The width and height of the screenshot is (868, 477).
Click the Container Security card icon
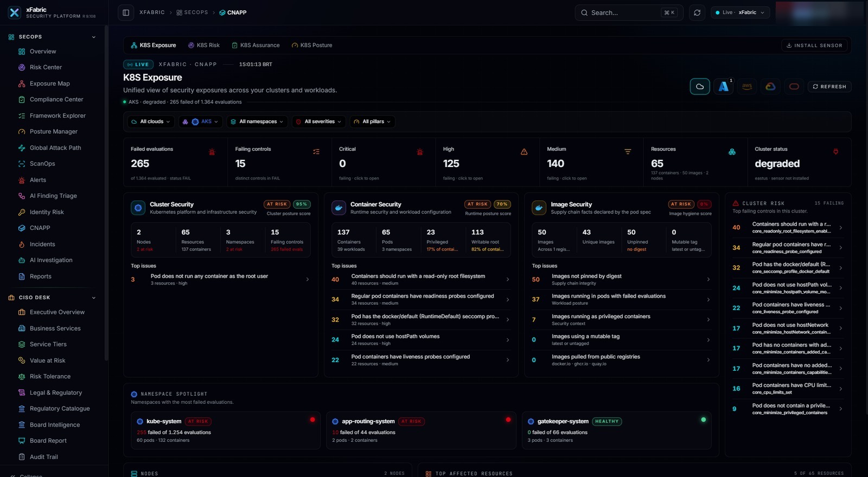pyautogui.click(x=339, y=208)
